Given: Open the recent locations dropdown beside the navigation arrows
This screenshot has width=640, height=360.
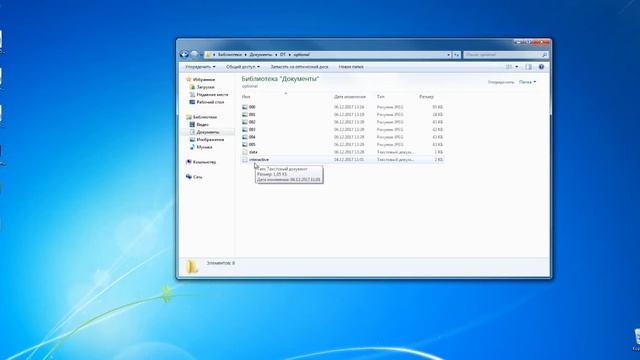Looking at the screenshot, I should [x=201, y=55].
